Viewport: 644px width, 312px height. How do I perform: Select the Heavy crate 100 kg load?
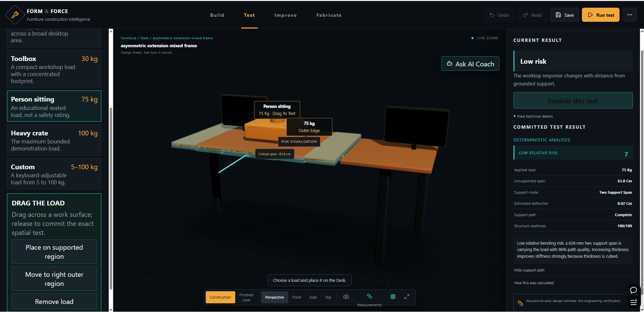[54, 140]
